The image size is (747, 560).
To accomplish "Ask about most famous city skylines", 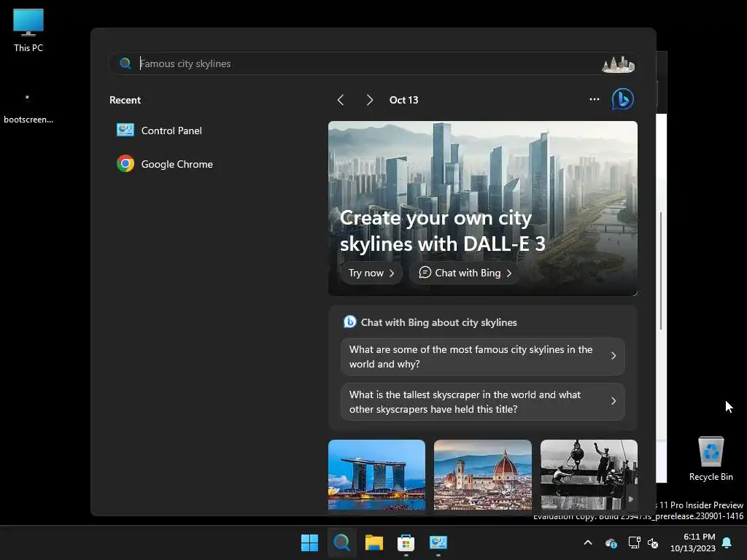I will click(483, 357).
